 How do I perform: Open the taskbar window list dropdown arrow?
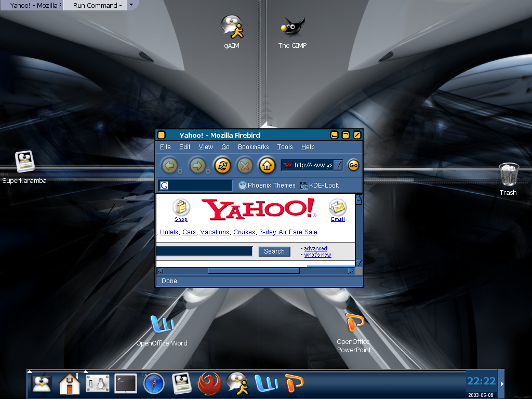131,5
